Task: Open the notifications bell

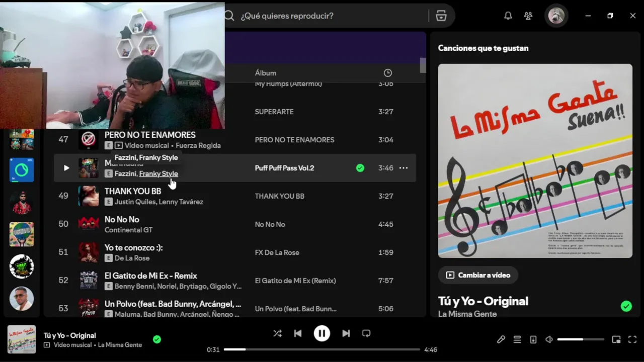Action: (x=508, y=16)
